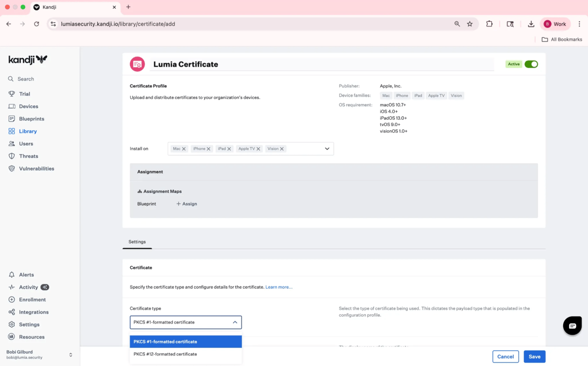Choose PKCS #12-formatted certificate option
588x366 pixels.
tap(186, 354)
